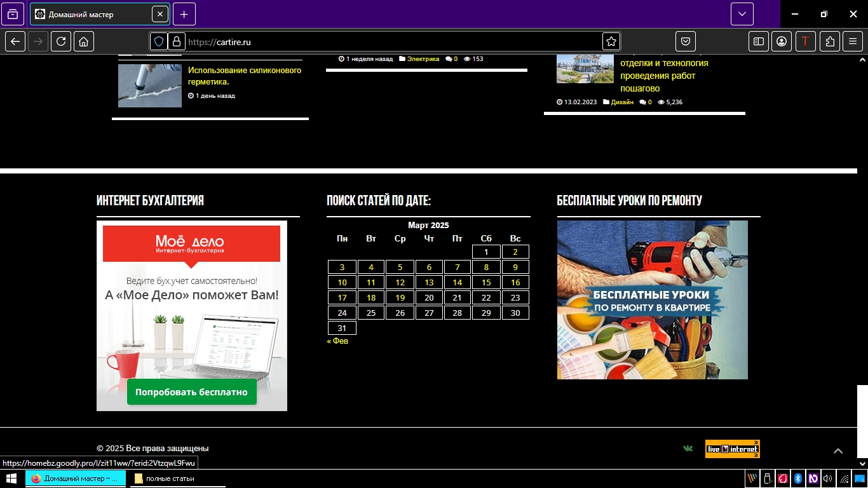
Task: Open the VK social icon
Action: coord(688,449)
